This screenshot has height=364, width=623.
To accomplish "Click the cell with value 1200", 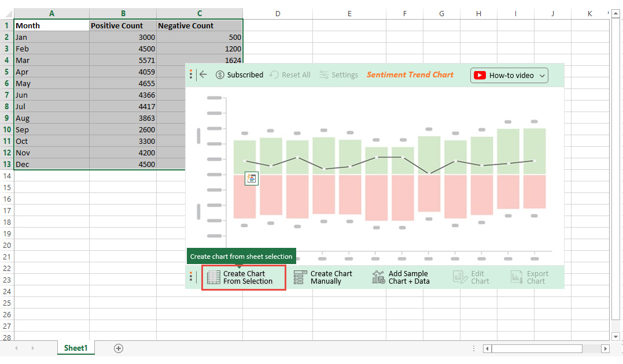I will [200, 49].
